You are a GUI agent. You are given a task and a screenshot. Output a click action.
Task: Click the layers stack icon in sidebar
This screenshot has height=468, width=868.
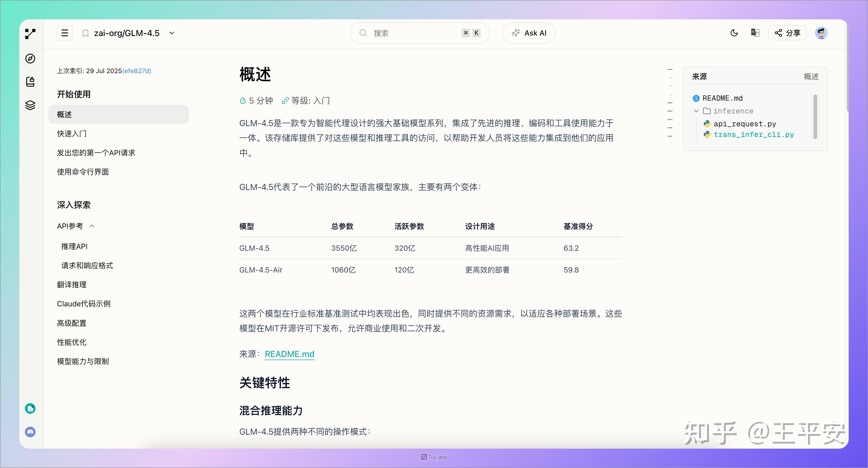30,105
